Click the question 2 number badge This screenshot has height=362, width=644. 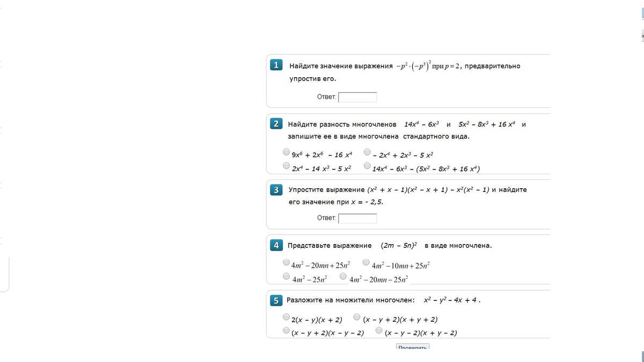276,124
